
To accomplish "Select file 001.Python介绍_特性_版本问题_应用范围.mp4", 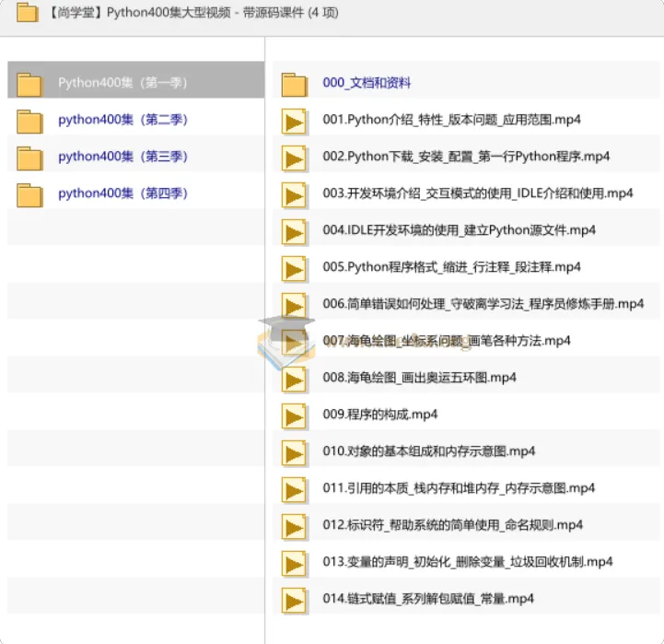I will (451, 120).
